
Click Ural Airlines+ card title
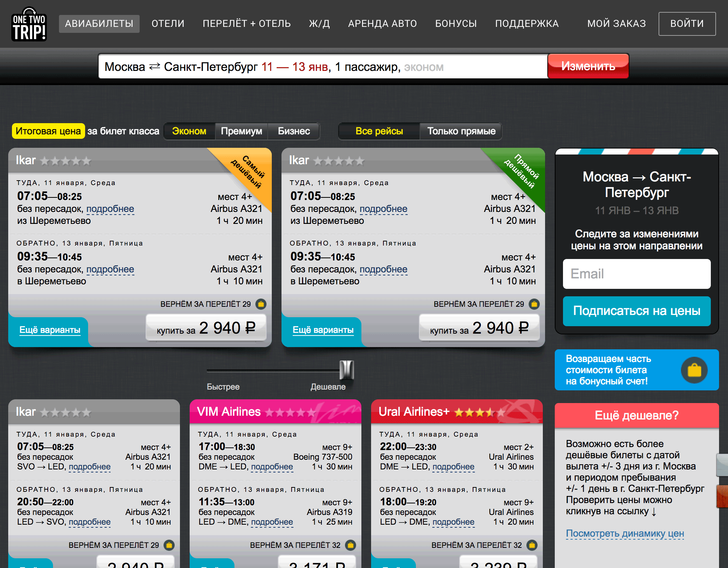click(x=414, y=412)
